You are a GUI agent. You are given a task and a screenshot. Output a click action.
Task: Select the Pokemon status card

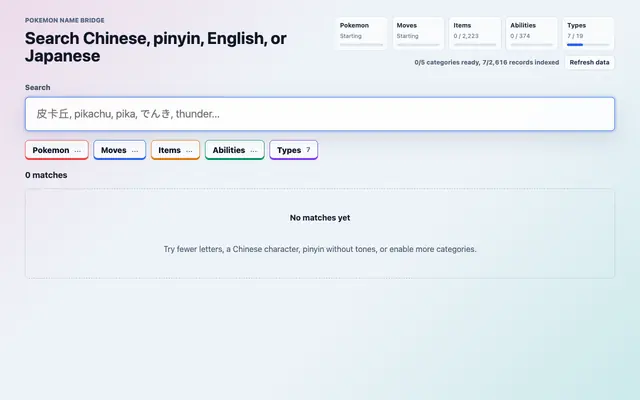tap(361, 33)
